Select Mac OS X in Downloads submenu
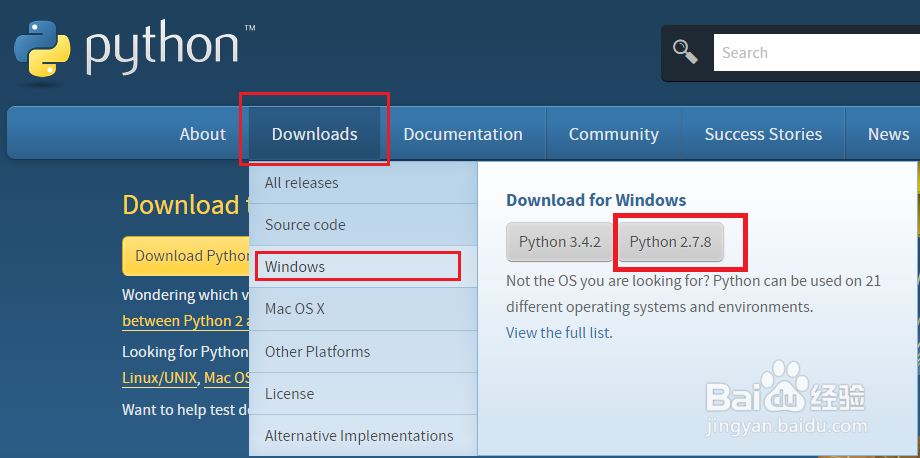This screenshot has width=920, height=458. click(363, 308)
